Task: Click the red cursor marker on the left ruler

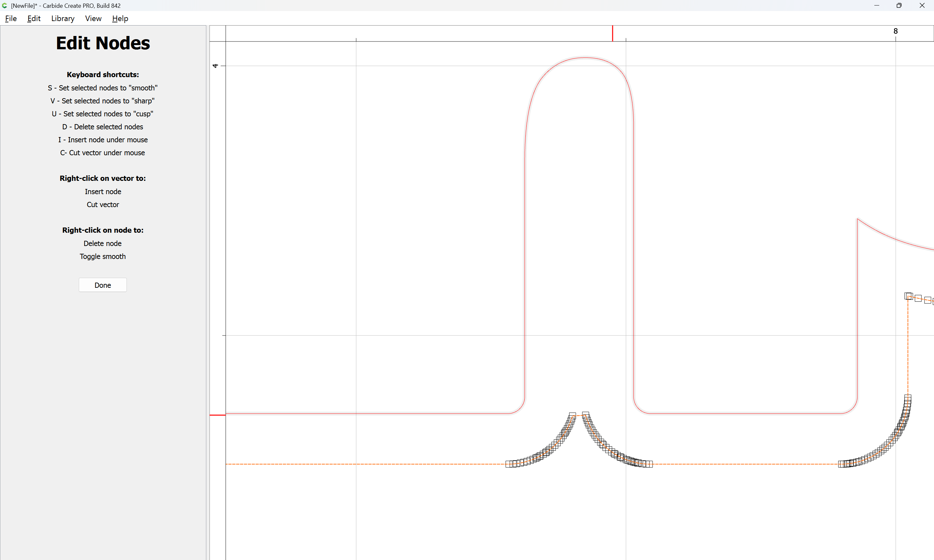Action: pyautogui.click(x=218, y=415)
